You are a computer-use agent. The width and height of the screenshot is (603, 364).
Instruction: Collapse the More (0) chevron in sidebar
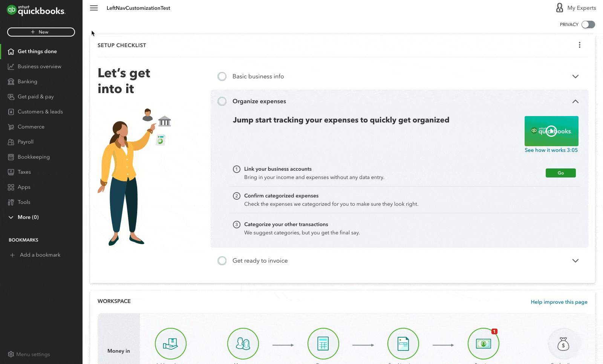tap(11, 217)
